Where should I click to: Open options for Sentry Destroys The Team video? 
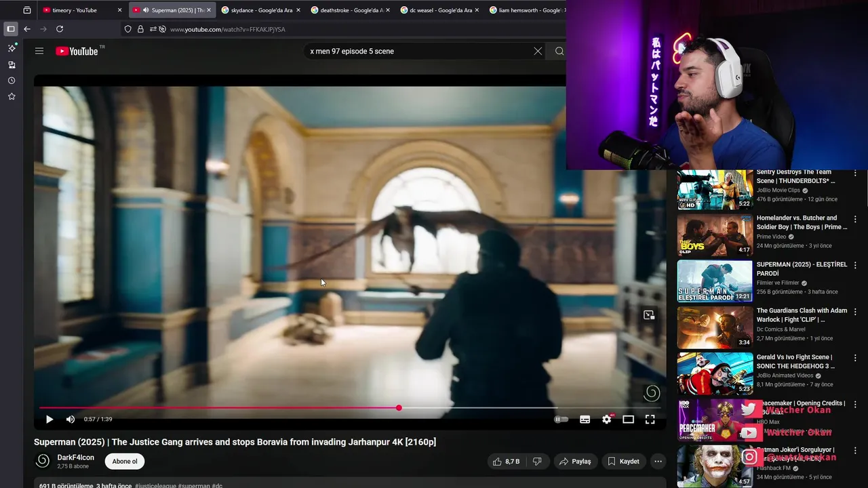[855, 173]
